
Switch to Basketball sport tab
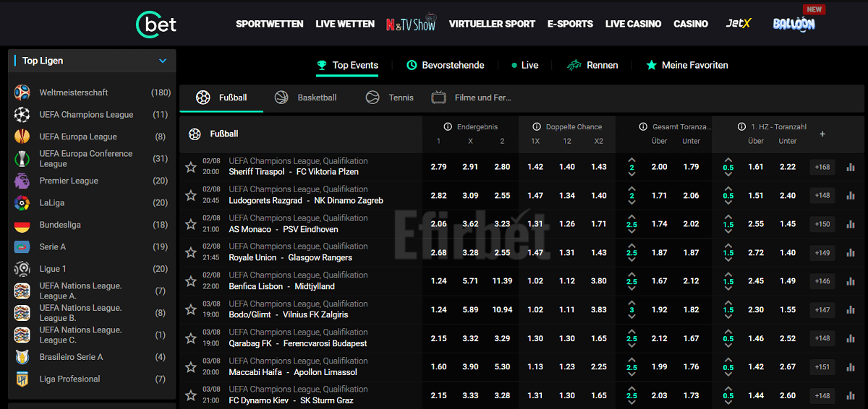click(x=306, y=98)
